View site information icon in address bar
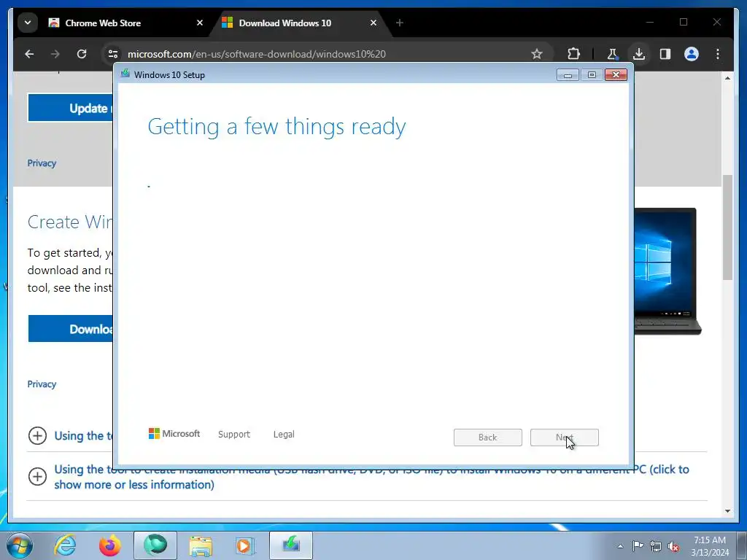Image resolution: width=747 pixels, height=560 pixels. (x=113, y=54)
